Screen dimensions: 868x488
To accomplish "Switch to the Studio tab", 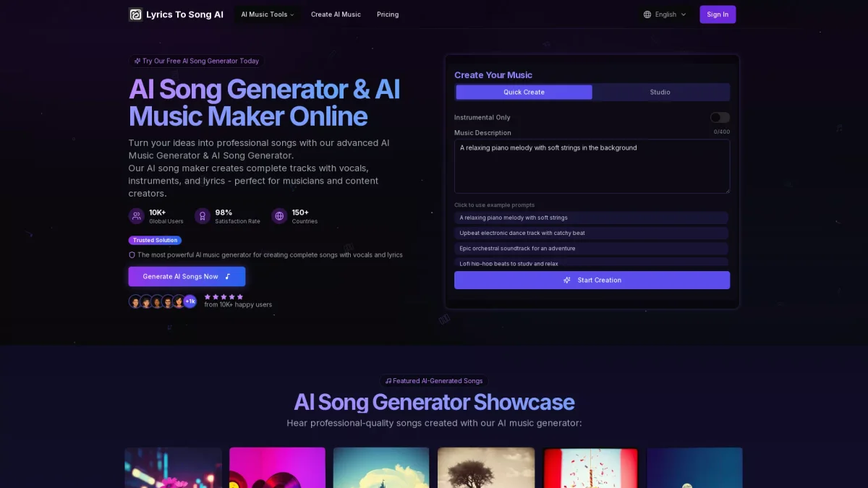I will point(660,92).
